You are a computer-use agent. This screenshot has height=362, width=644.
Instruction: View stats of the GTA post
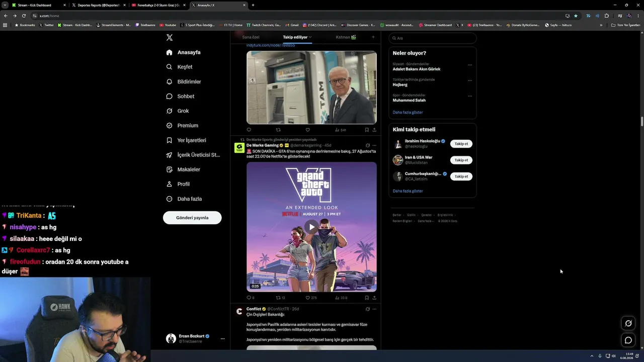(x=341, y=298)
